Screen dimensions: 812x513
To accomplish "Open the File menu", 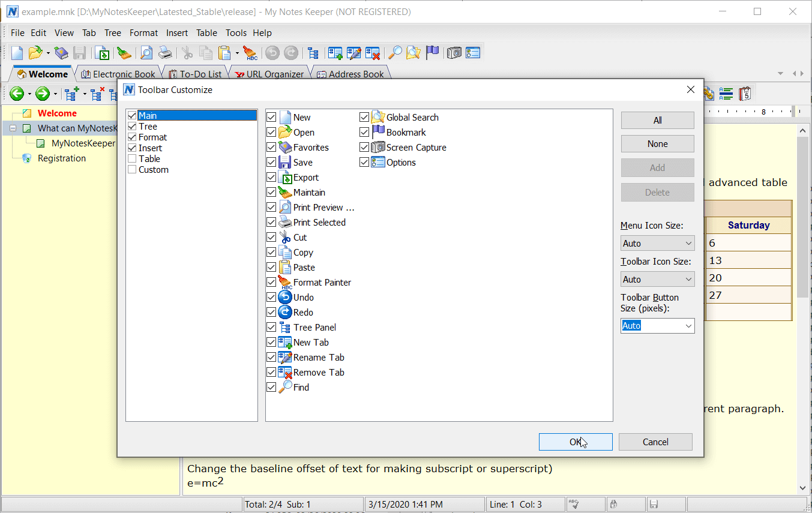I will [17, 33].
